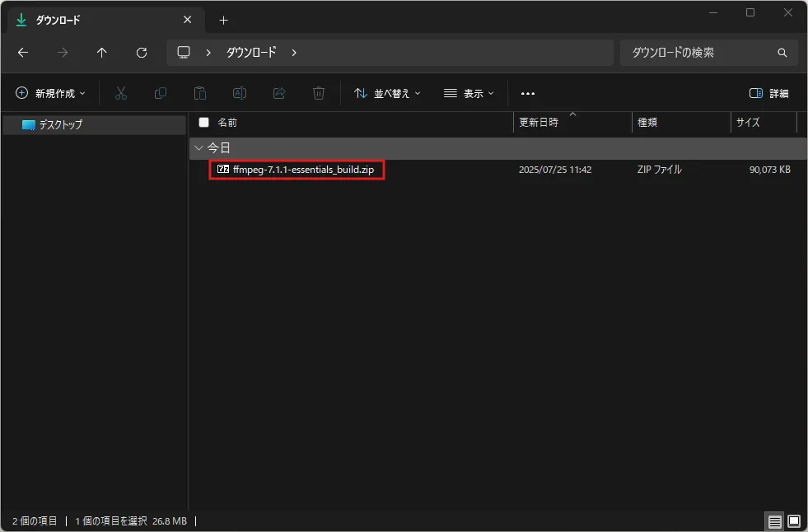Image resolution: width=808 pixels, height=532 pixels.
Task: Open the three-dots more options menu
Action: click(528, 94)
